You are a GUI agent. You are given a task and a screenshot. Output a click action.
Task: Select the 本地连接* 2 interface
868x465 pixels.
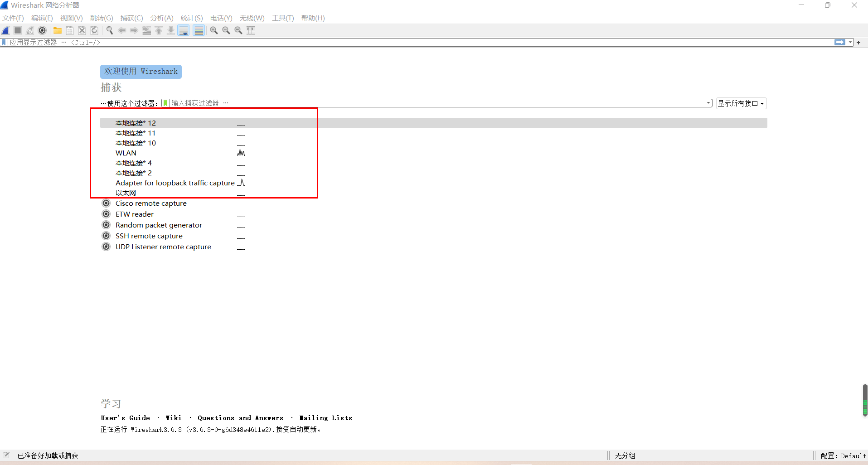point(433,173)
